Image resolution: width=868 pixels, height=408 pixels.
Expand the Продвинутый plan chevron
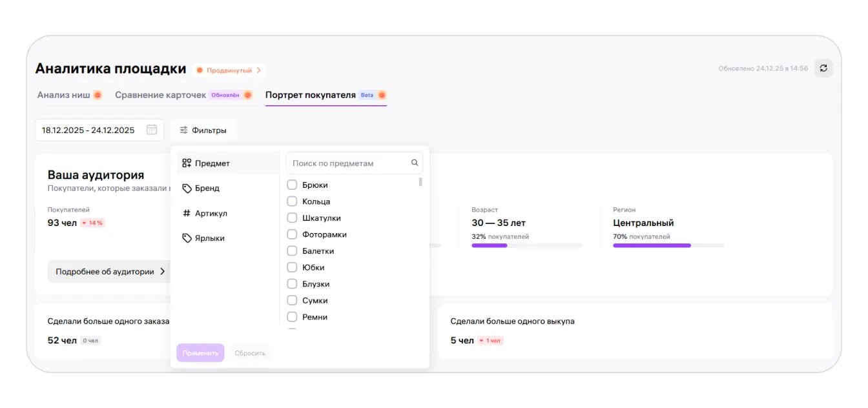(258, 70)
